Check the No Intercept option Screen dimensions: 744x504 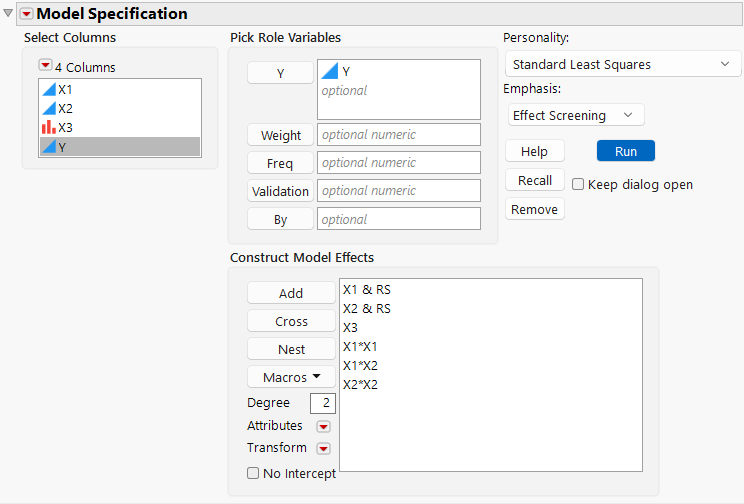click(x=254, y=474)
